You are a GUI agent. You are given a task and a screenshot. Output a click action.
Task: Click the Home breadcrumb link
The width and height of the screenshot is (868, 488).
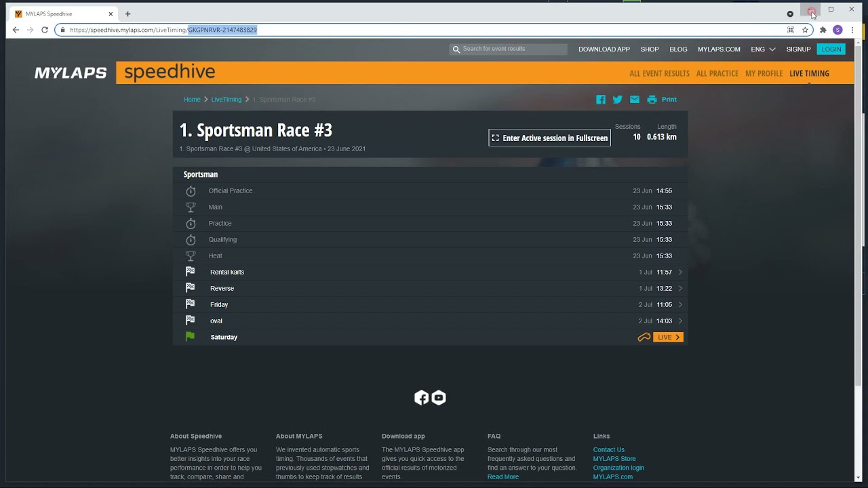coord(192,100)
